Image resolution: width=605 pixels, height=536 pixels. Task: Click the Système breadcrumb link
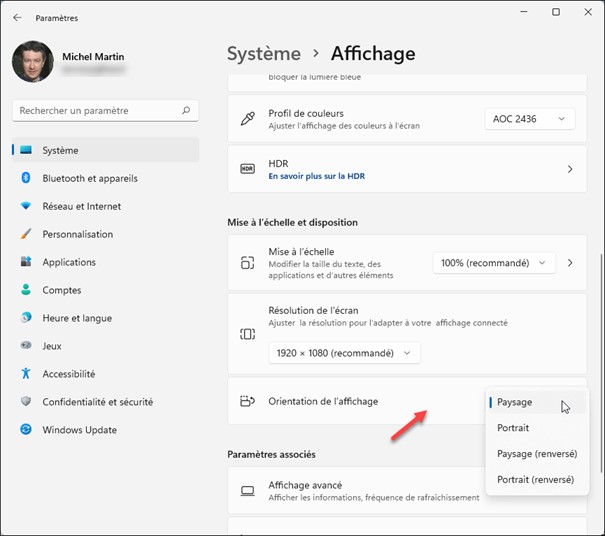(x=263, y=54)
